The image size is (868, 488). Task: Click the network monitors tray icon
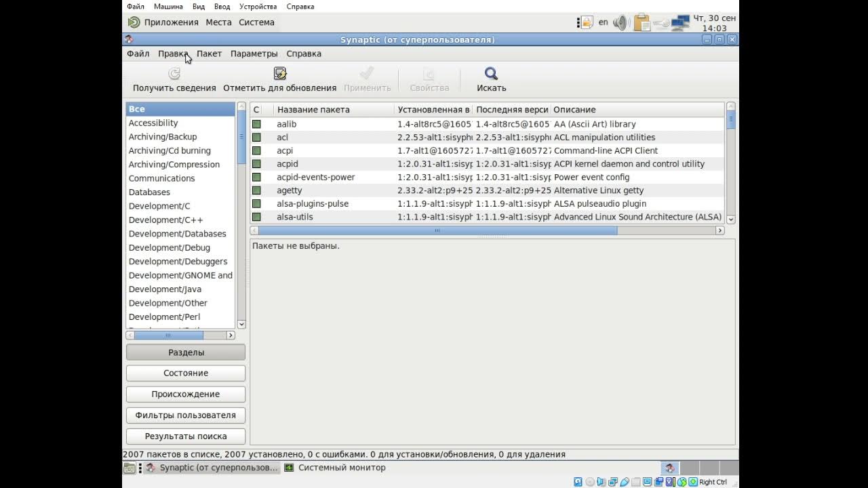pos(680,23)
